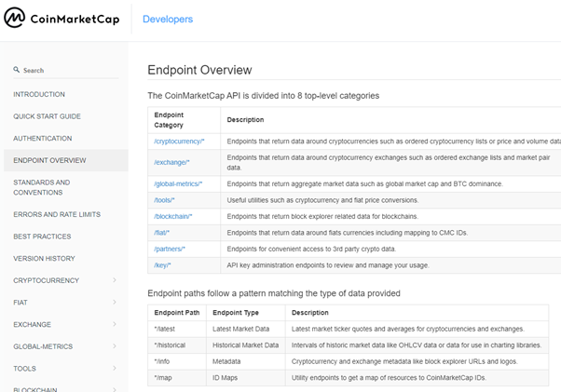Open the Quick Start Guide section
561x392 pixels.
47,116
